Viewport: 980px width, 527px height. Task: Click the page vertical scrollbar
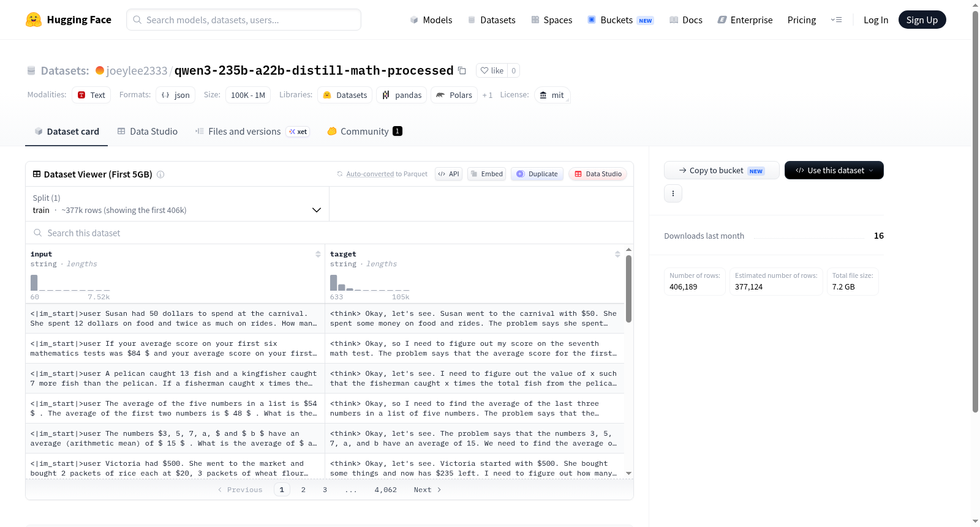[x=975, y=211]
